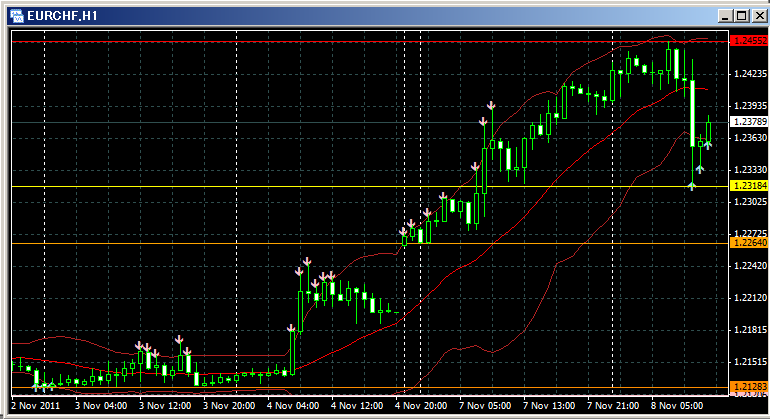The height and width of the screenshot is (419, 770).
Task: Select the orange 1.21283 price level label
Action: click(x=747, y=387)
